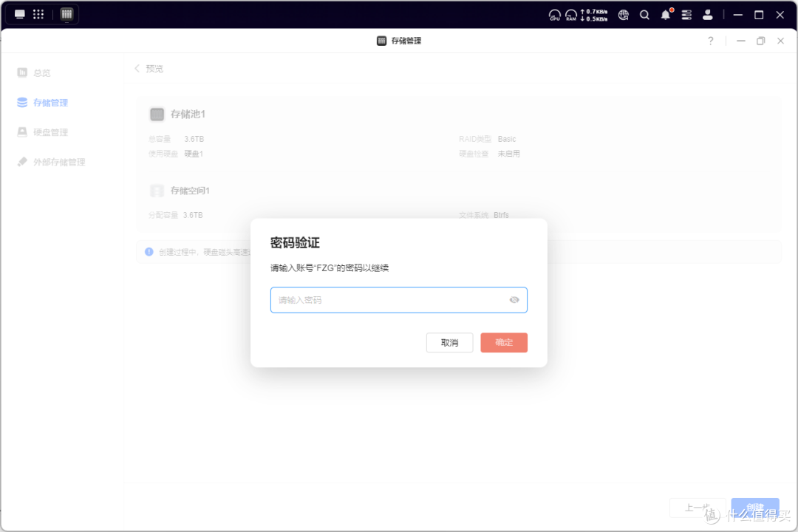Viewport: 798px width, 532px height.
Task: Restore the storage management window size
Action: 761,41
